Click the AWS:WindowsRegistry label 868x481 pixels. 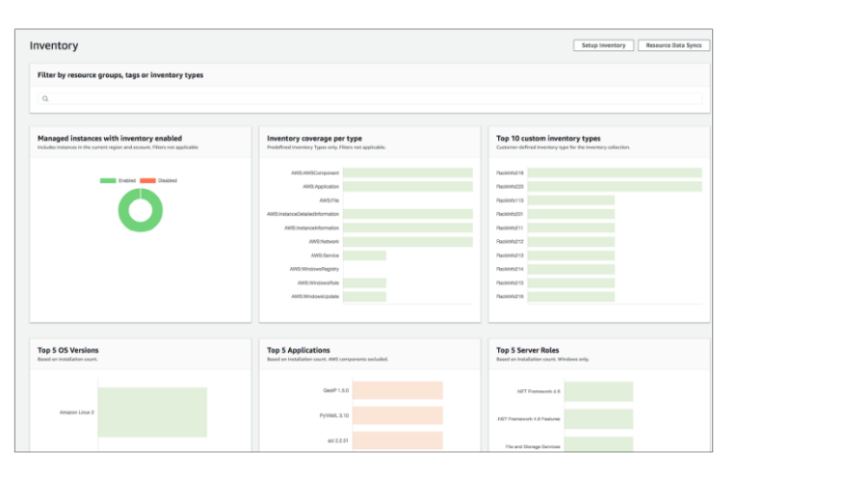tap(314, 269)
